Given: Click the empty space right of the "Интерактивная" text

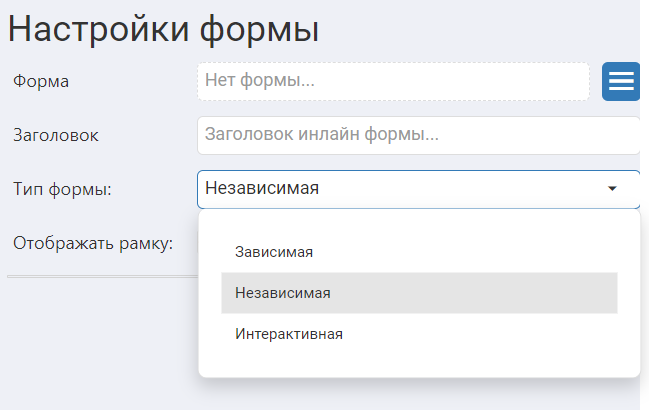Looking at the screenshot, I should 480,334.
